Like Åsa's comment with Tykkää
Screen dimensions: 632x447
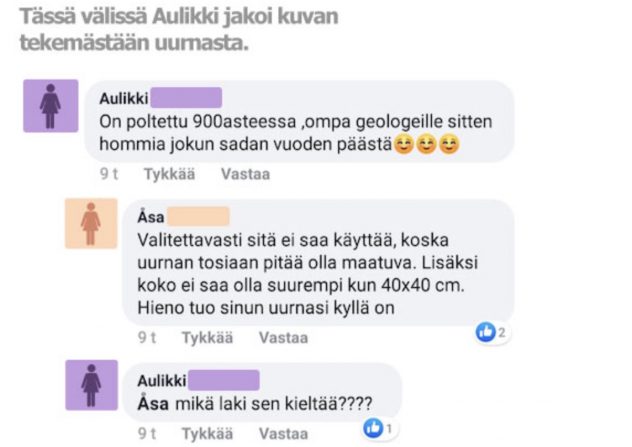click(208, 337)
